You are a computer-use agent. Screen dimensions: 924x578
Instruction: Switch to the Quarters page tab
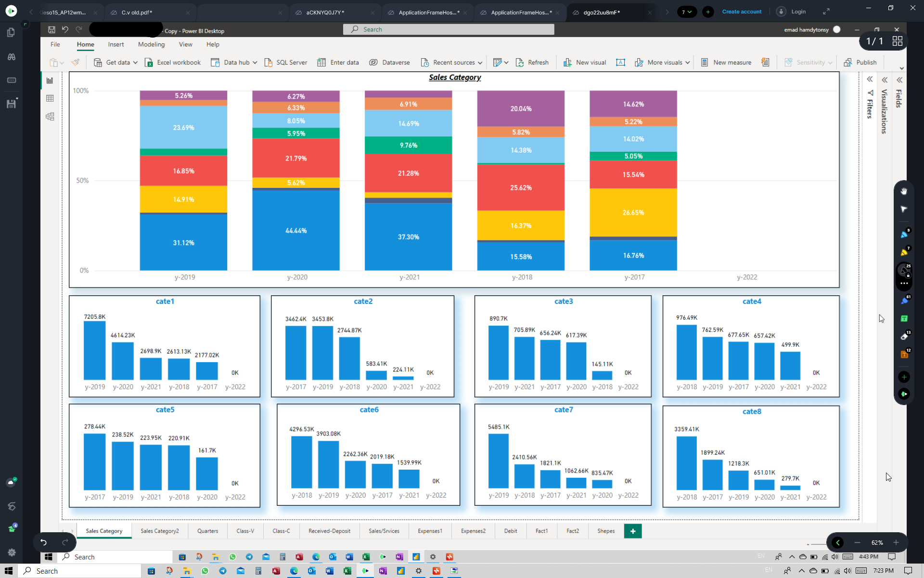207,531
